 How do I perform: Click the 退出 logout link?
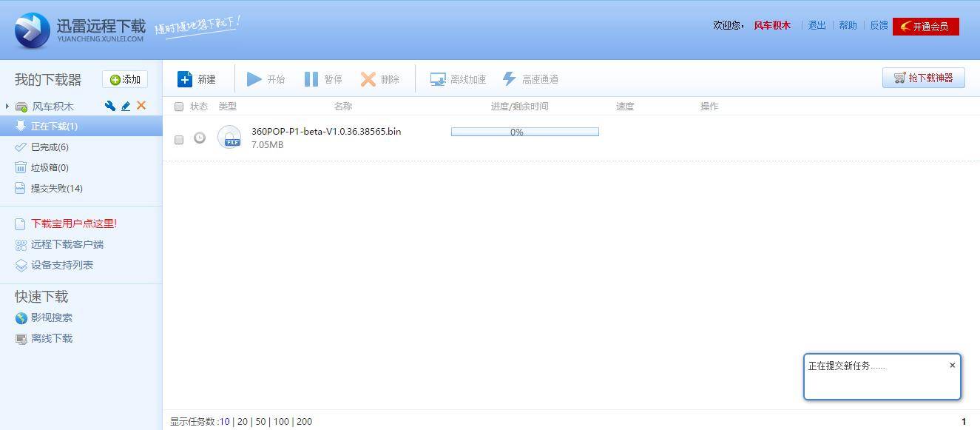(x=817, y=25)
